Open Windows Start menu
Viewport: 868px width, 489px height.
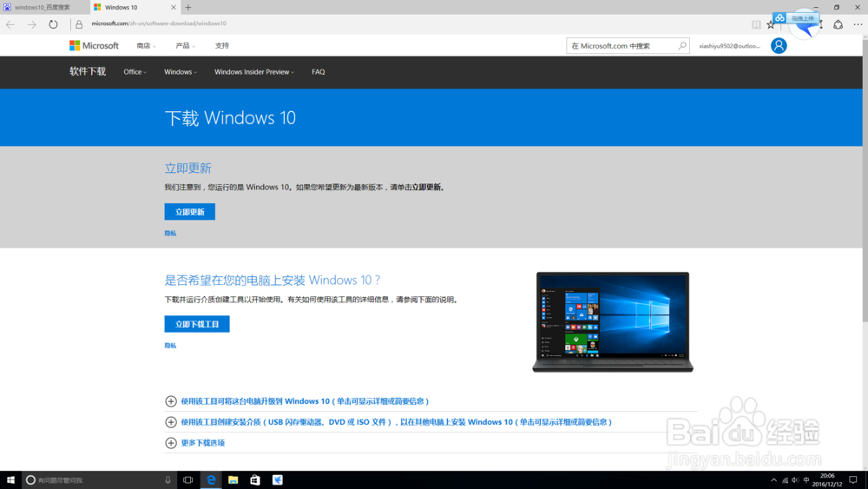coord(10,479)
